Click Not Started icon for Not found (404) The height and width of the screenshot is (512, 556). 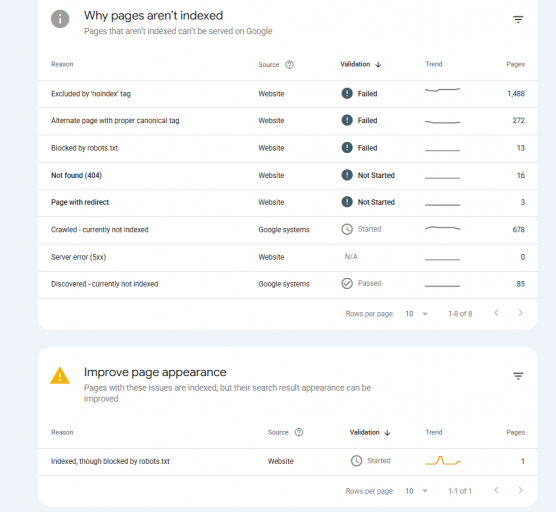click(347, 175)
